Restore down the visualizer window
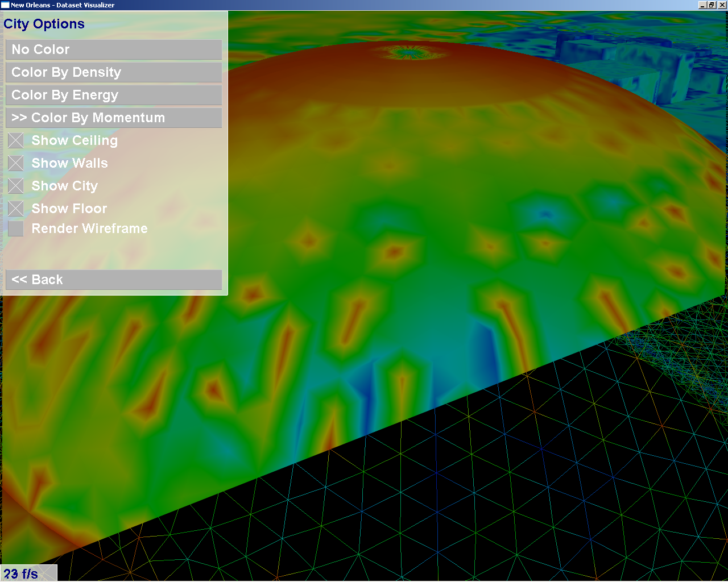The width and height of the screenshot is (728, 582). (x=711, y=5)
